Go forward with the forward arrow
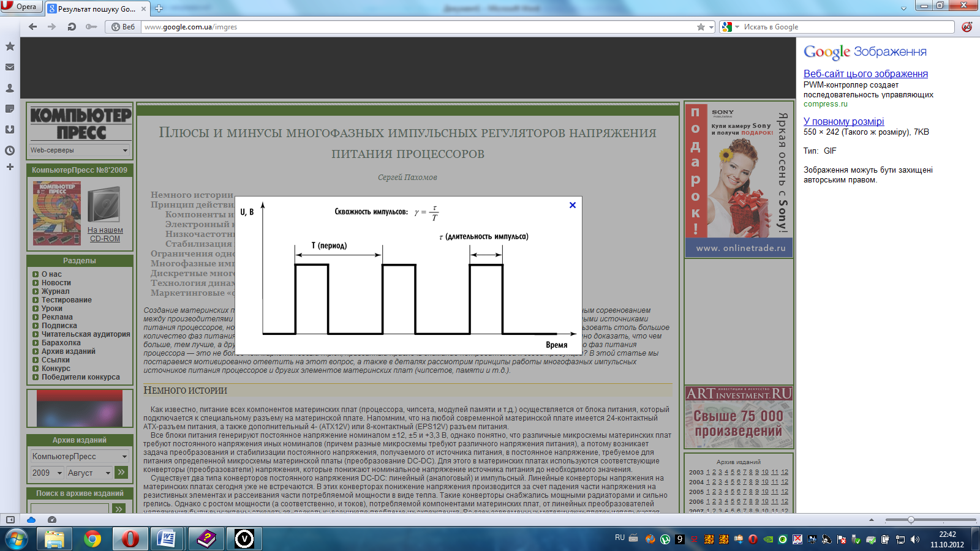The image size is (980, 551). point(52,27)
